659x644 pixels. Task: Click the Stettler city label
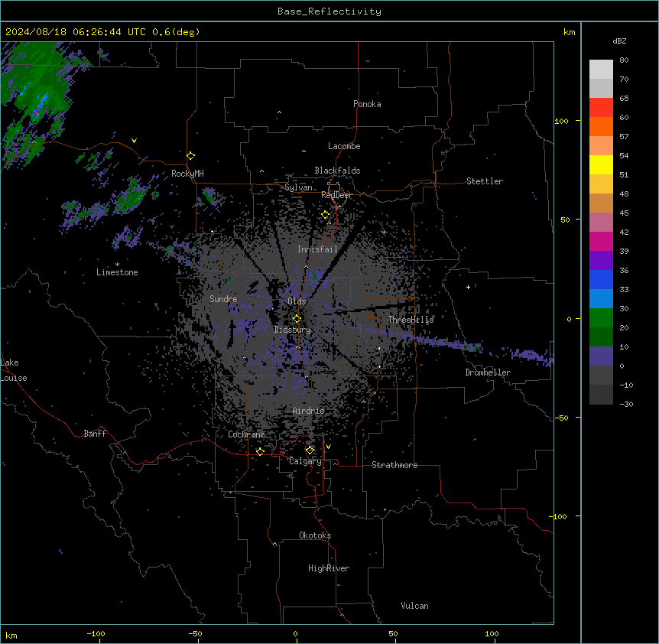pos(485,181)
